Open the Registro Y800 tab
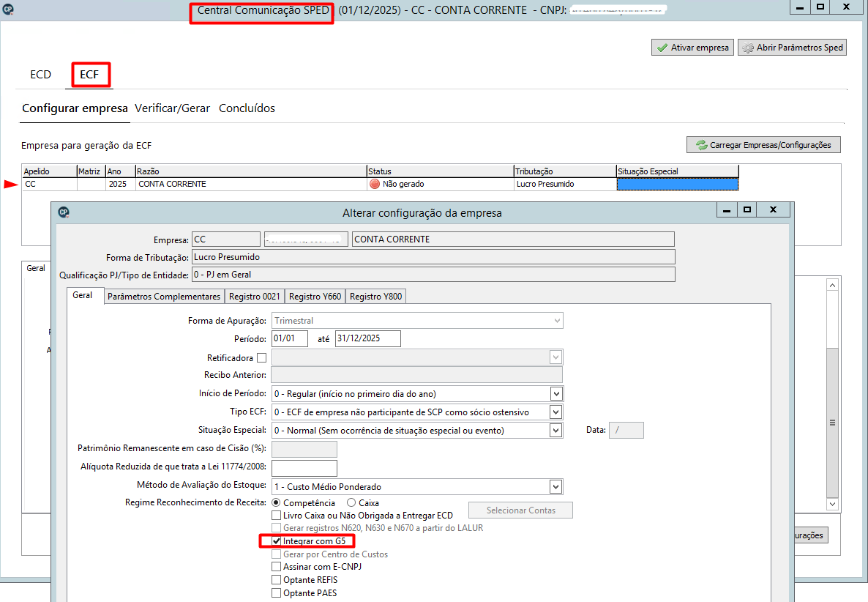This screenshot has height=602, width=868. click(376, 297)
